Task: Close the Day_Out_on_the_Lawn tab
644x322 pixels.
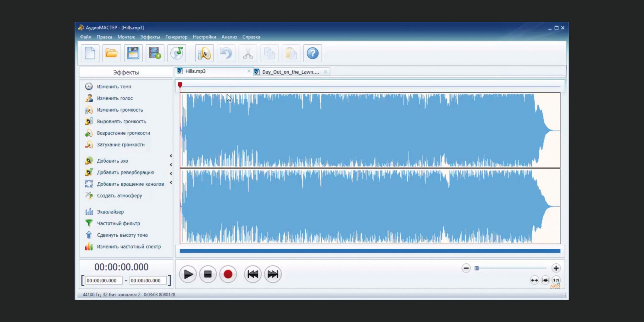Action: click(x=325, y=72)
